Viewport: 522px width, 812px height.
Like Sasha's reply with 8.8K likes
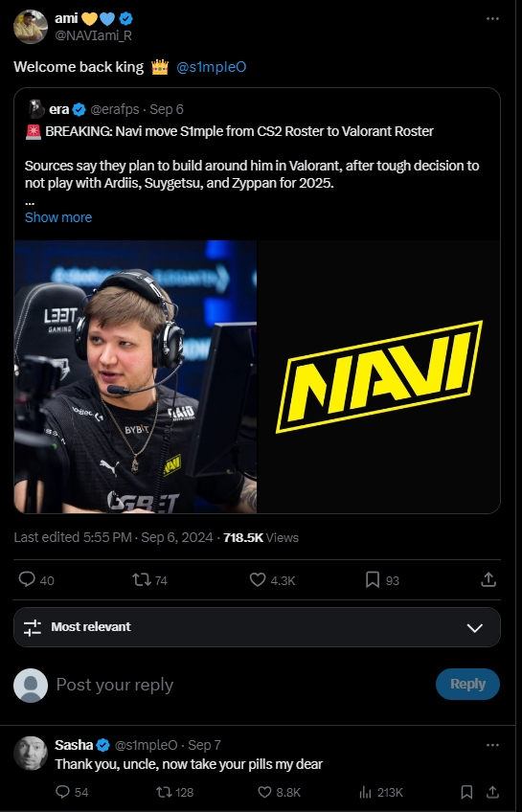pos(264,792)
